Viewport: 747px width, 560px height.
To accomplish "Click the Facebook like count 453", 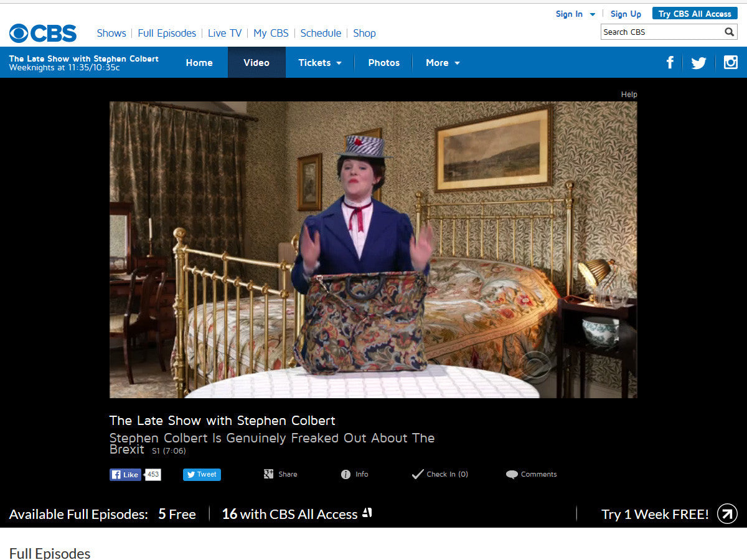I will point(153,474).
